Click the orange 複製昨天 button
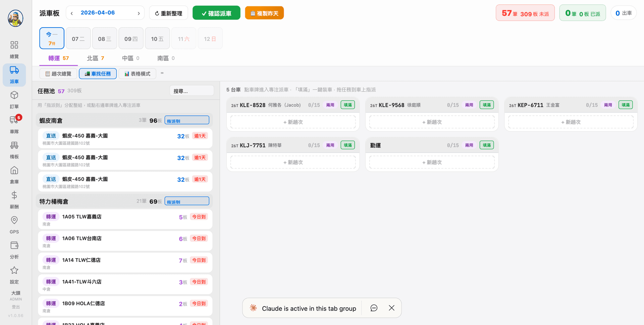 264,13
